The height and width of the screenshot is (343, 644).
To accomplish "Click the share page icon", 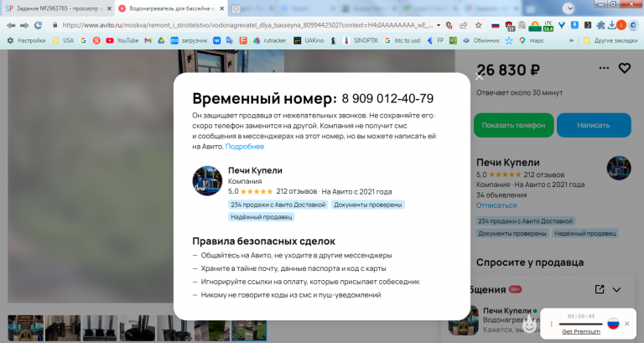I will pyautogui.click(x=464, y=25).
